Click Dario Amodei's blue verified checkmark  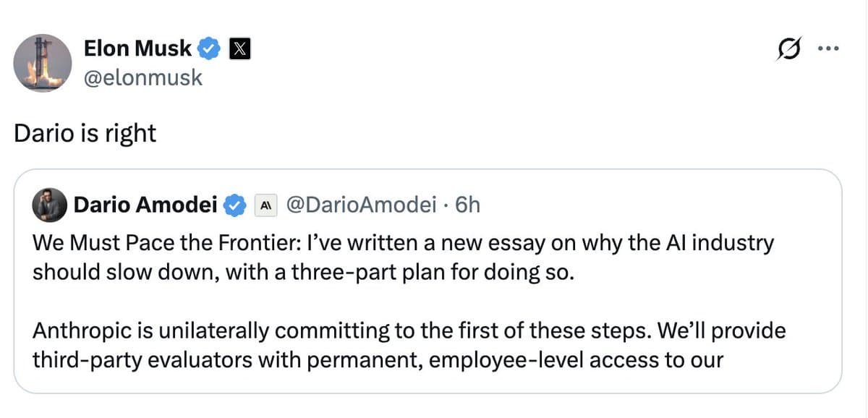234,206
